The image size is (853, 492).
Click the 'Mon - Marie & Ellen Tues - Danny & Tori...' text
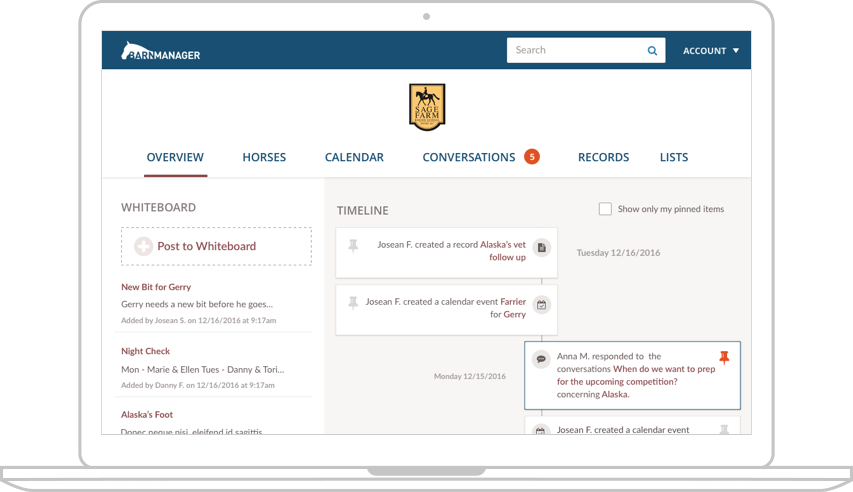click(x=202, y=370)
